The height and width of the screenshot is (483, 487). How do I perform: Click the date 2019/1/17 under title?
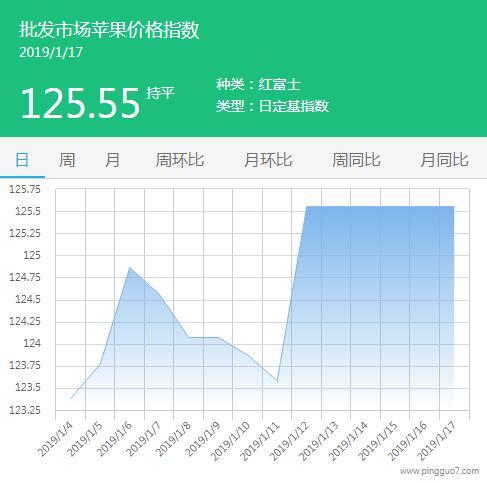point(51,52)
